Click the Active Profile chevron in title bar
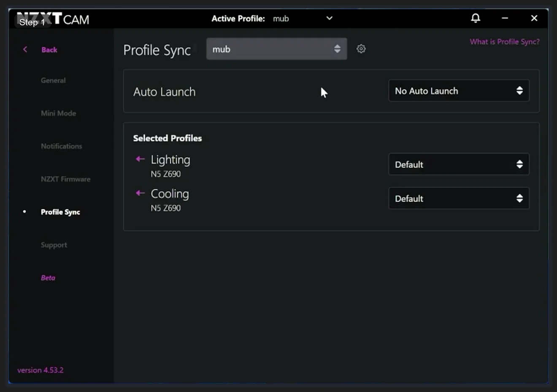 (329, 18)
